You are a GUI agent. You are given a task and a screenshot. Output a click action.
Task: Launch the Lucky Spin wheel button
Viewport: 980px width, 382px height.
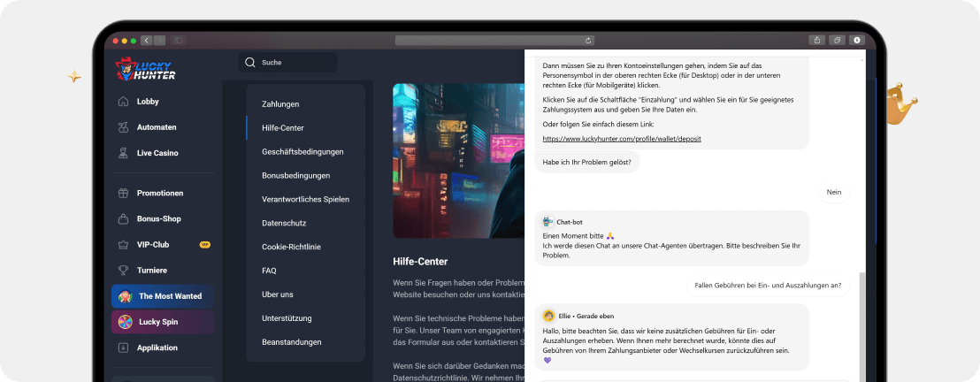click(162, 322)
